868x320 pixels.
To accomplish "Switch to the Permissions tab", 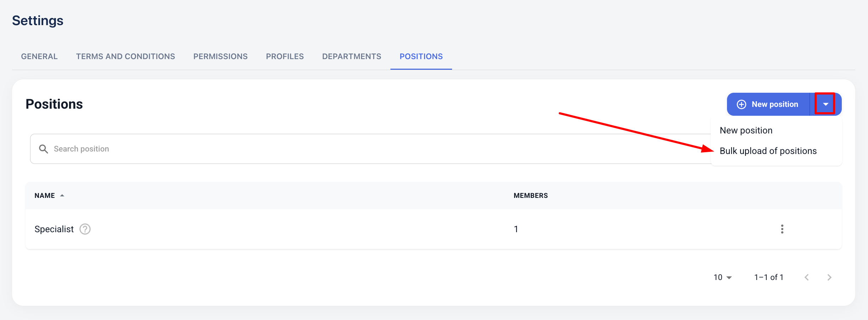I will pyautogui.click(x=220, y=57).
